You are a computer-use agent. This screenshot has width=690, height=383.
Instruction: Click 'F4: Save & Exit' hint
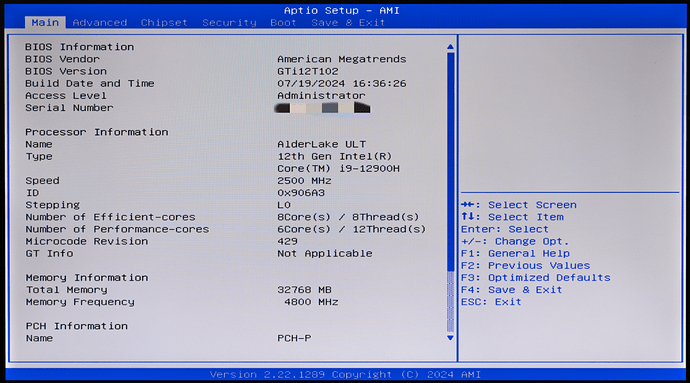(x=512, y=290)
